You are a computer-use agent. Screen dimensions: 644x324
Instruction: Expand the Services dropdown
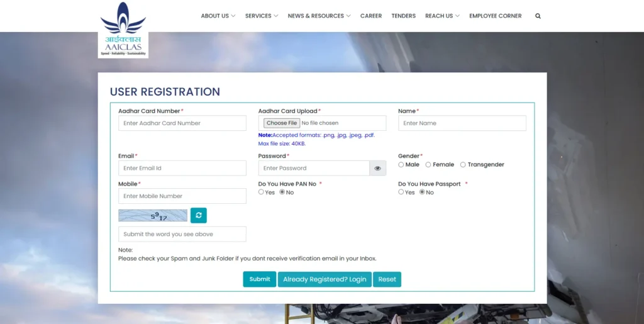point(261,16)
